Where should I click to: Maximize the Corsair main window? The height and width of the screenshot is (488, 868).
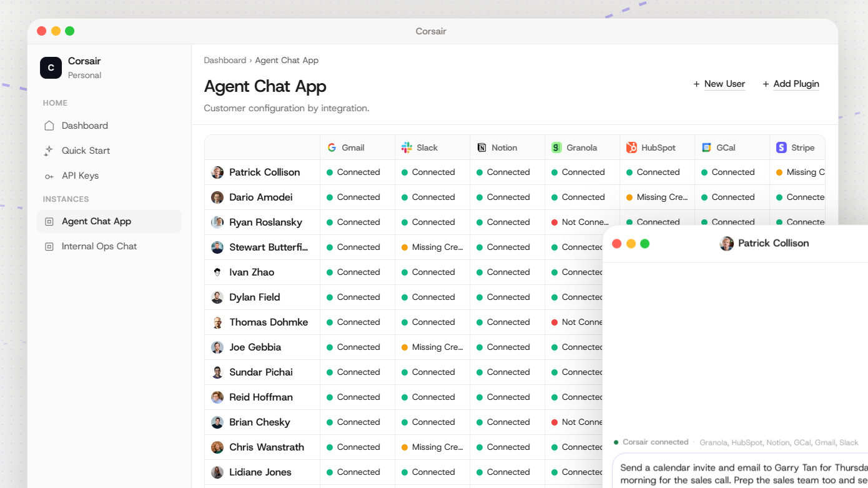click(70, 31)
